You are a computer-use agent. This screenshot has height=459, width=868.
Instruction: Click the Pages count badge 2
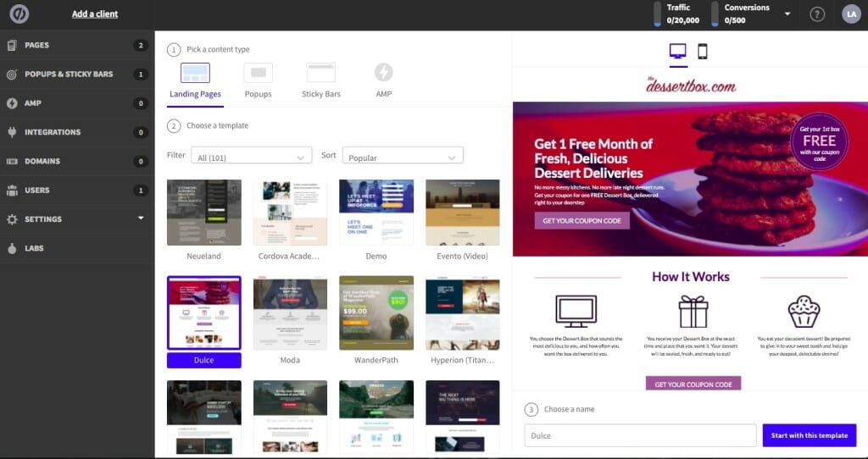[141, 46]
